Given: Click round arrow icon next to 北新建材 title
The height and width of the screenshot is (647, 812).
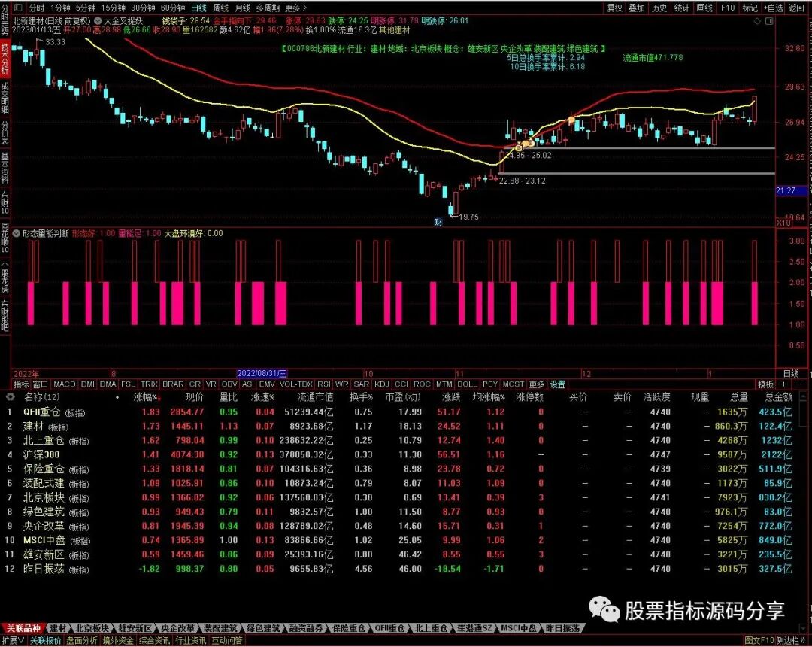Looking at the screenshot, I should coord(97,21).
